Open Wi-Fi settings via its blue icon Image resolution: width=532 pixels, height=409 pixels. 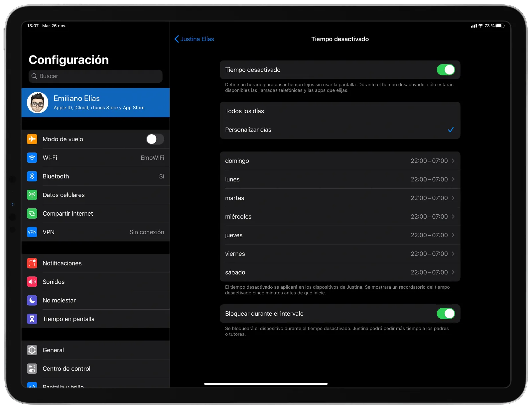32,158
